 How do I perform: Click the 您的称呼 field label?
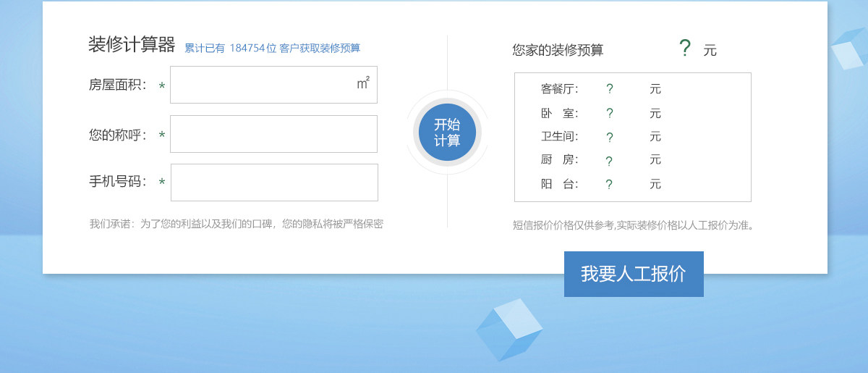click(x=117, y=135)
